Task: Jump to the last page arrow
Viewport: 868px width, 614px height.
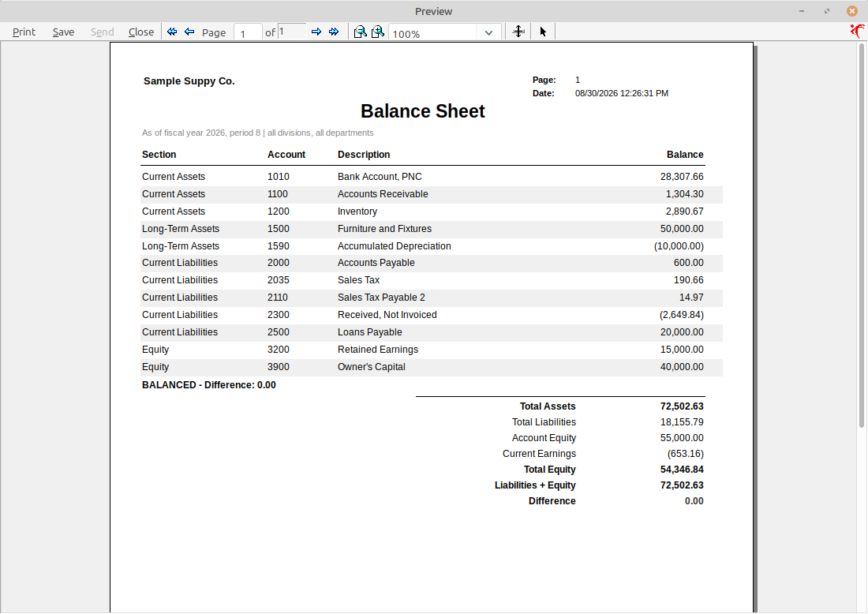Action: 334,32
